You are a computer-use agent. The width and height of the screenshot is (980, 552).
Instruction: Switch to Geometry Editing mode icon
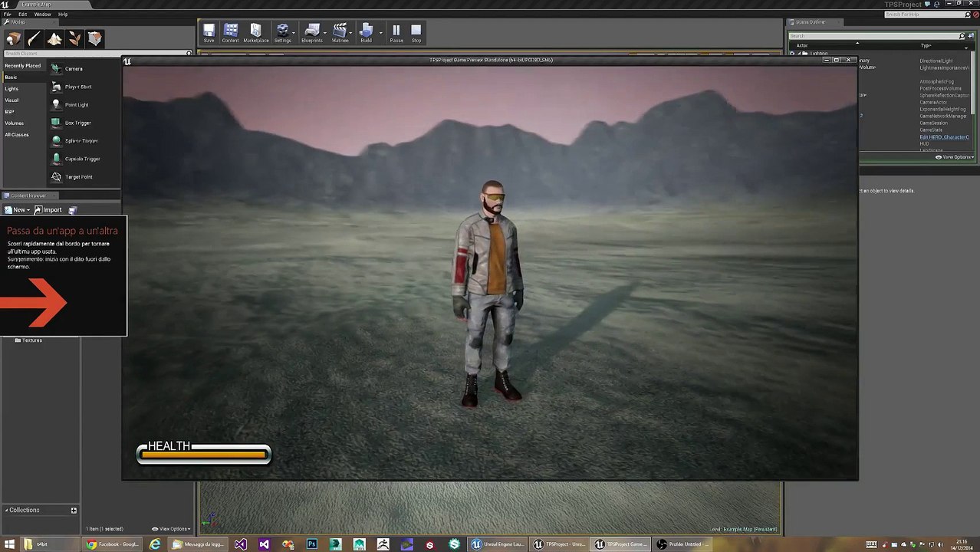(94, 38)
